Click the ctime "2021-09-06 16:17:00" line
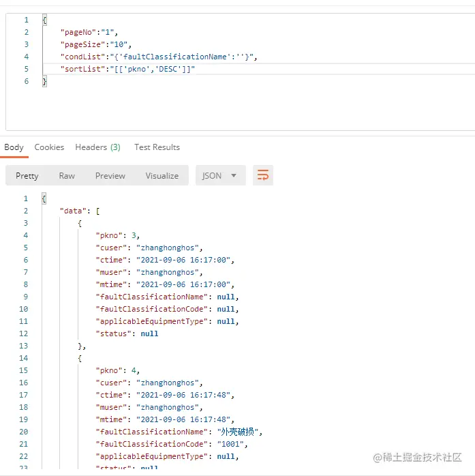The height and width of the screenshot is (476, 475). (165, 260)
